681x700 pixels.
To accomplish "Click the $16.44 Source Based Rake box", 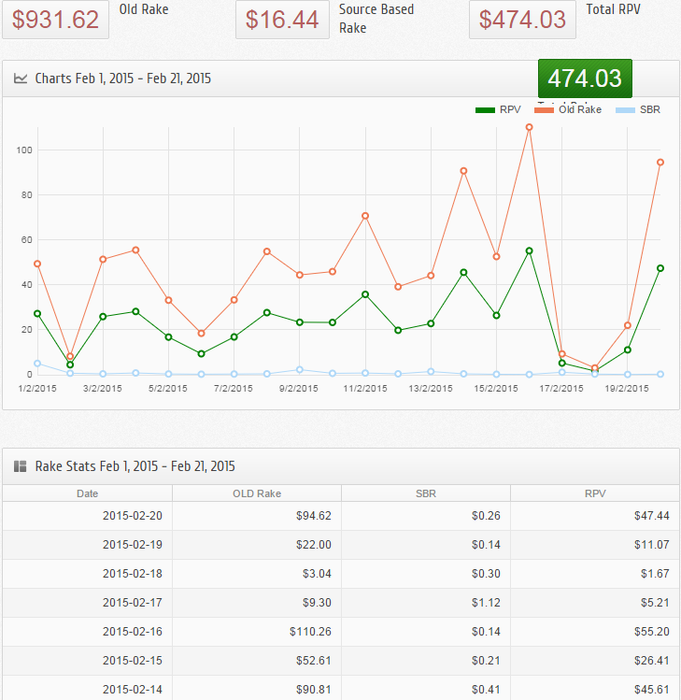I will point(282,20).
